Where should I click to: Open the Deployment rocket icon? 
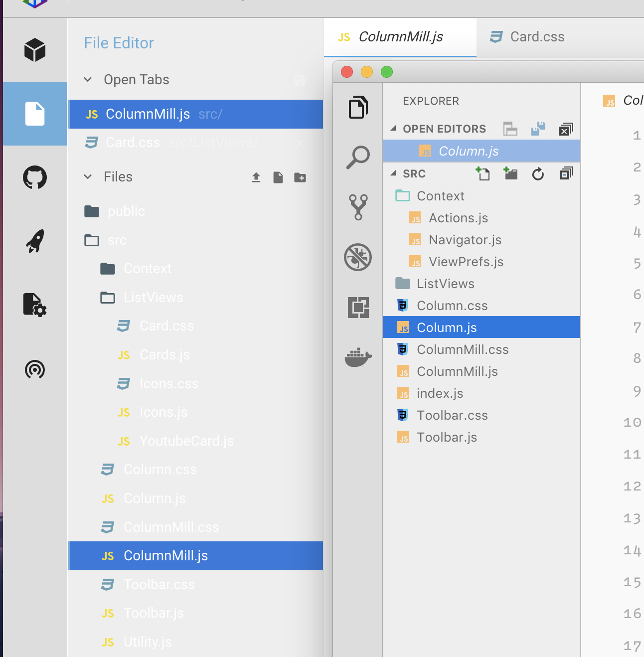[35, 241]
